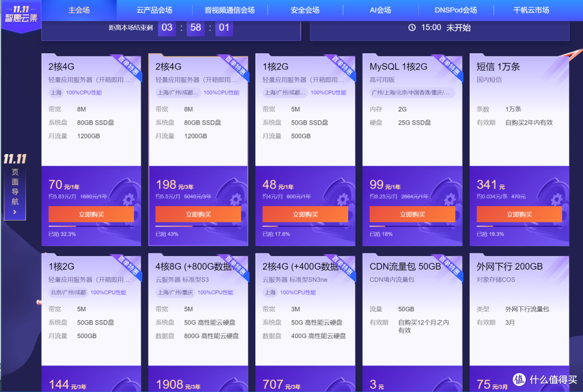The width and height of the screenshot is (583, 392).
Task: Open the MySQL 1核2G card title
Action: pyautogui.click(x=398, y=66)
